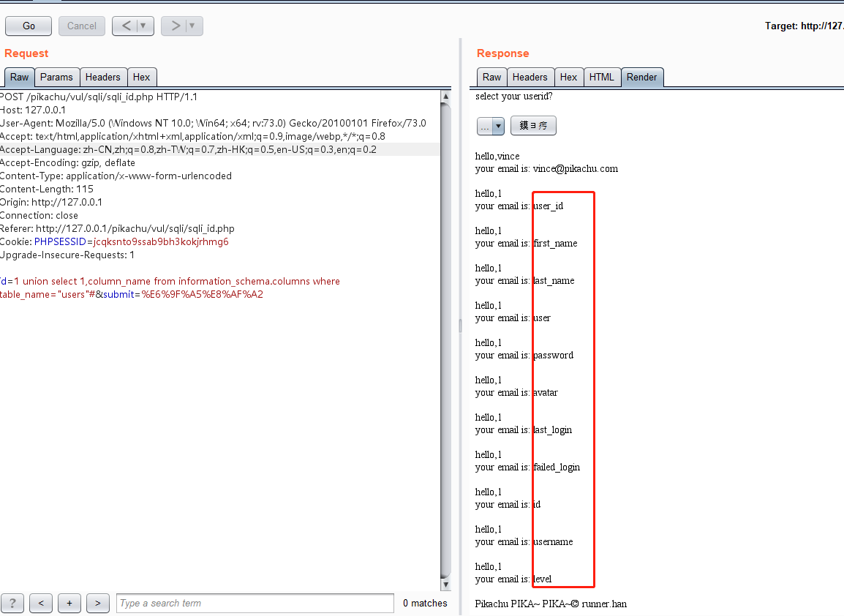The image size is (844, 616).
Task: Click the Content-Type header line
Action: click(116, 176)
